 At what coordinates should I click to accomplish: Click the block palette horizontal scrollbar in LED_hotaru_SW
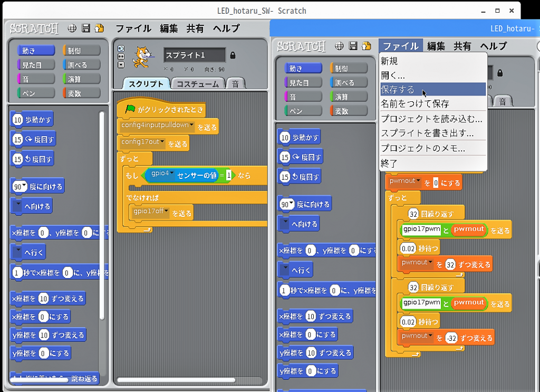click(x=39, y=380)
